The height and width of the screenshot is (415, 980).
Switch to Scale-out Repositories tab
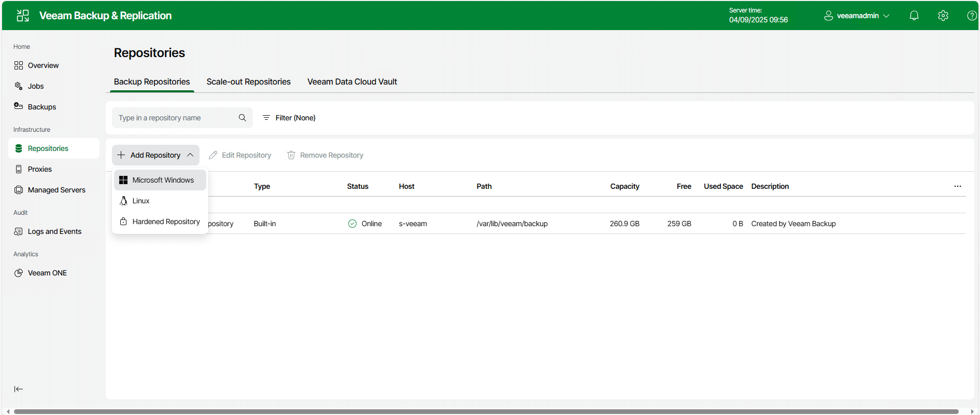pos(248,82)
